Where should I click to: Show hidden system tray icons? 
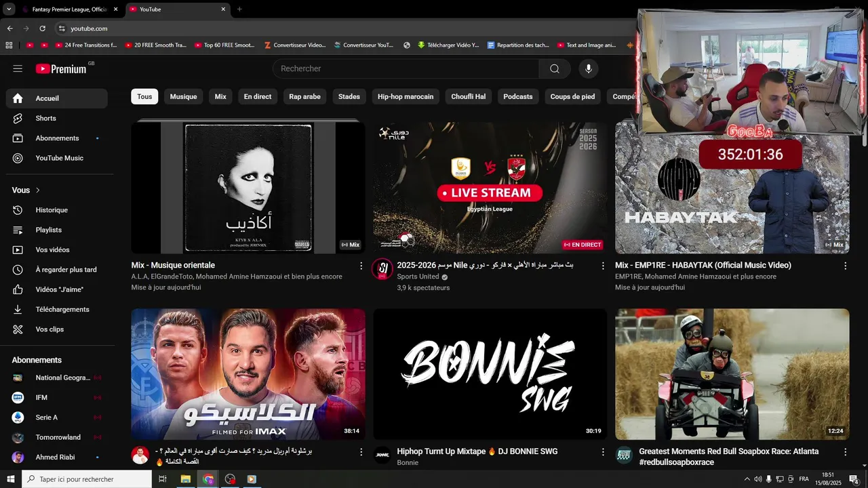(x=747, y=479)
